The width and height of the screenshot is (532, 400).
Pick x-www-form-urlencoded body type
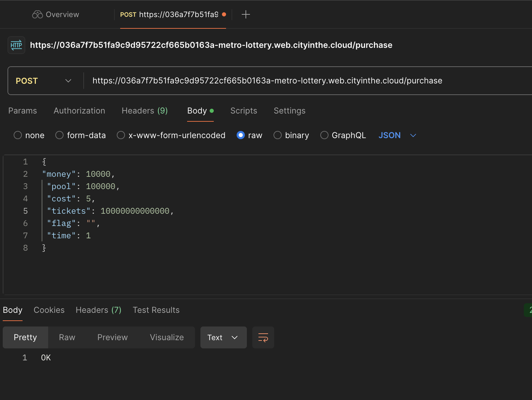pyautogui.click(x=121, y=135)
